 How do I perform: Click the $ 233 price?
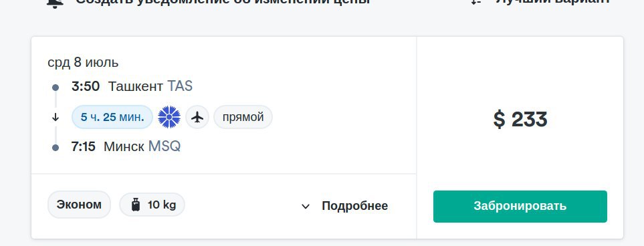tap(520, 120)
